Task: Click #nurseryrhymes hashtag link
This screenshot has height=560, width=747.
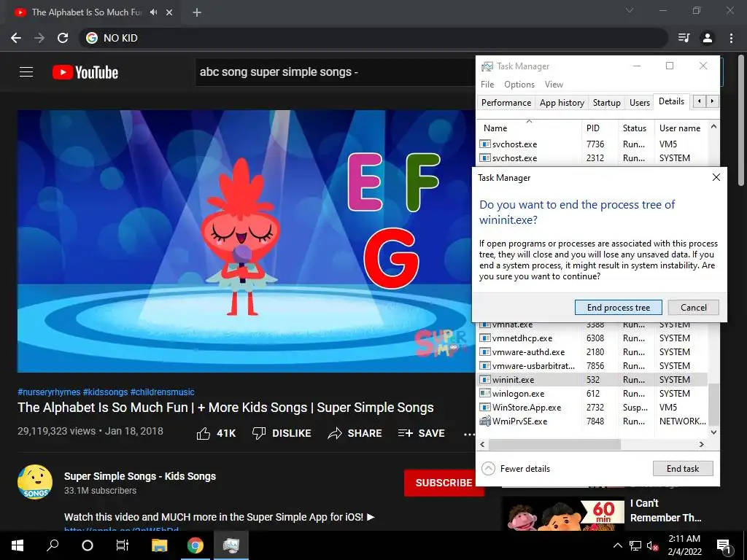Action: pyautogui.click(x=49, y=392)
